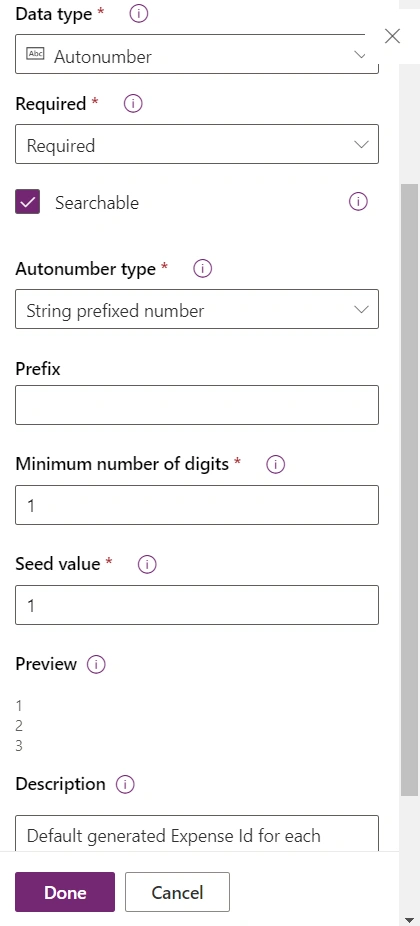
Task: Click the Cancel button
Action: [177, 892]
